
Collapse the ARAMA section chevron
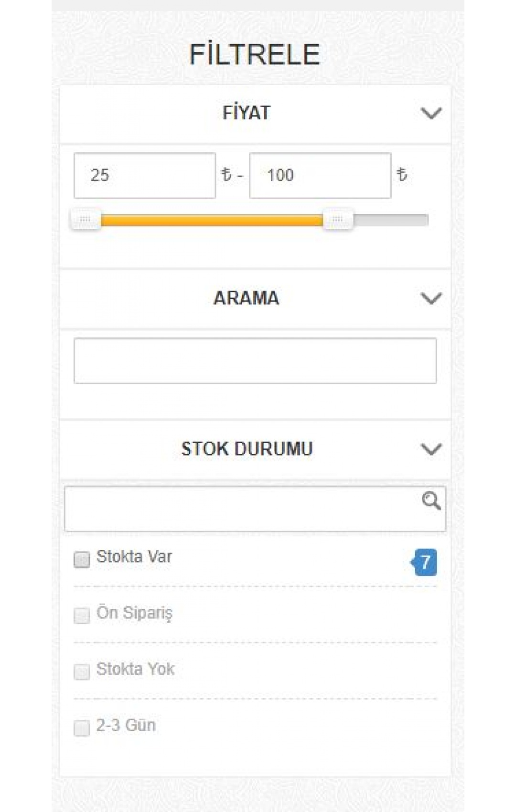click(x=431, y=299)
